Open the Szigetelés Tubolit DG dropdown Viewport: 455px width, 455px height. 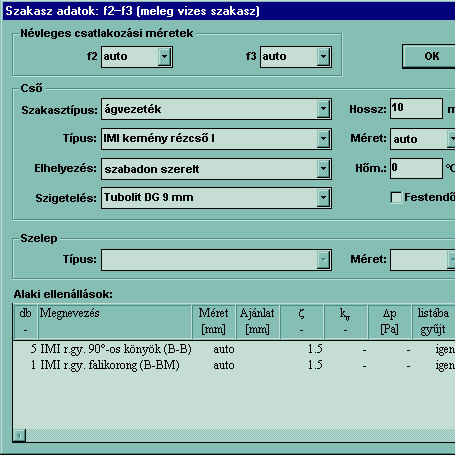click(323, 198)
